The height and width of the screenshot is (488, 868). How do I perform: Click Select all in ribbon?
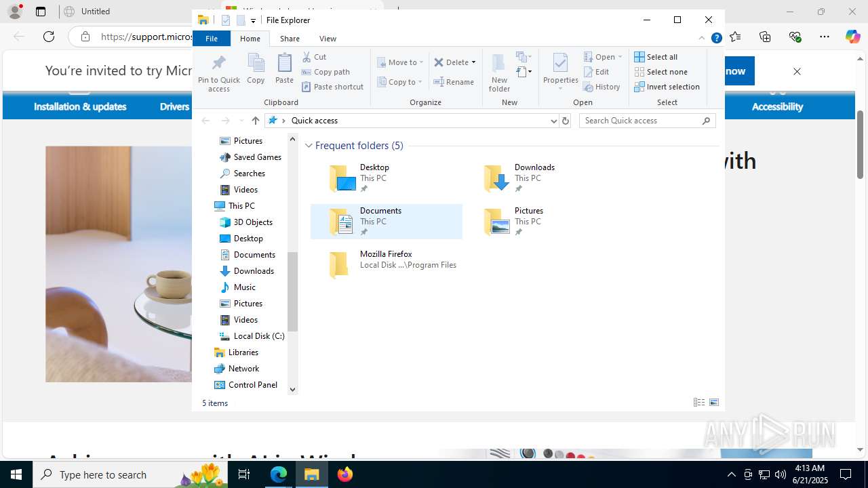[x=656, y=57]
